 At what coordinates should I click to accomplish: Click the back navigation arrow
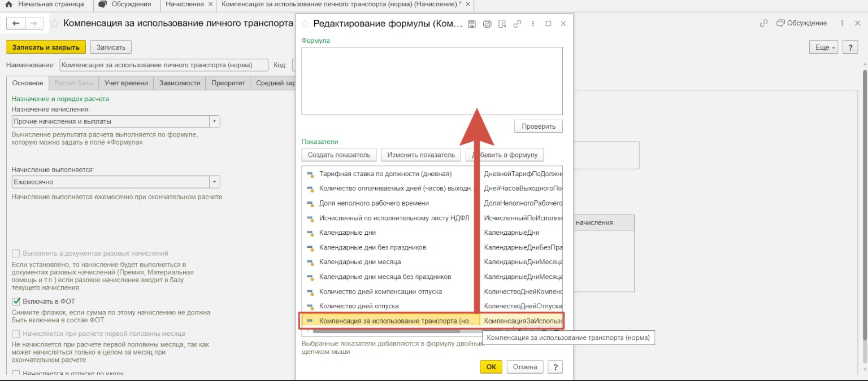[16, 23]
